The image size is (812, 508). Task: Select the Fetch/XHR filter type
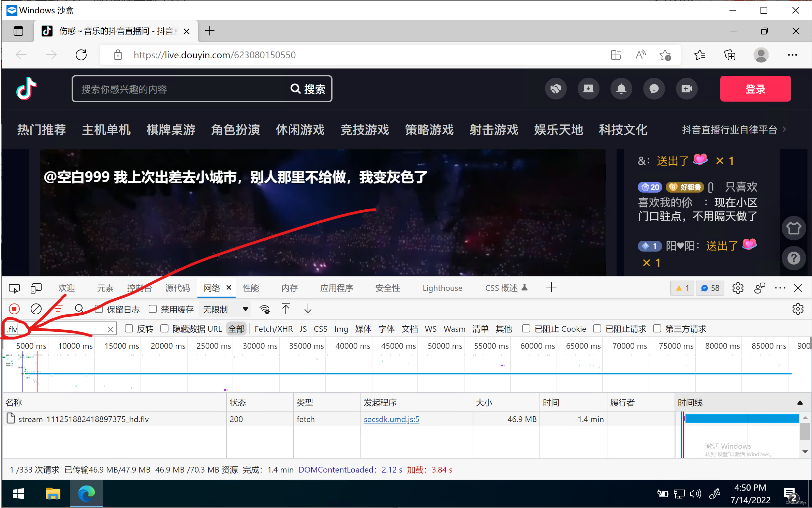(x=273, y=329)
